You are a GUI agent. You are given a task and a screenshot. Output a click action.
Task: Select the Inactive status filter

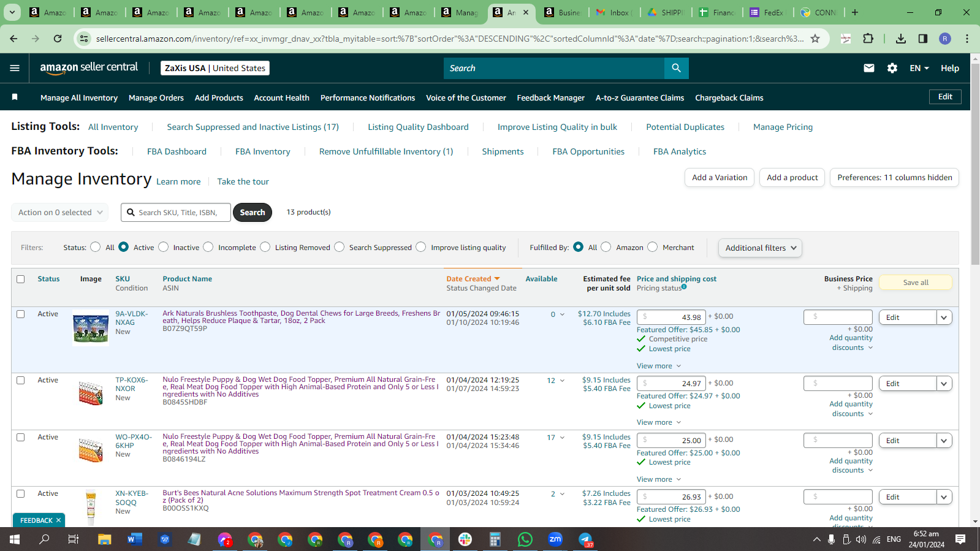(163, 247)
